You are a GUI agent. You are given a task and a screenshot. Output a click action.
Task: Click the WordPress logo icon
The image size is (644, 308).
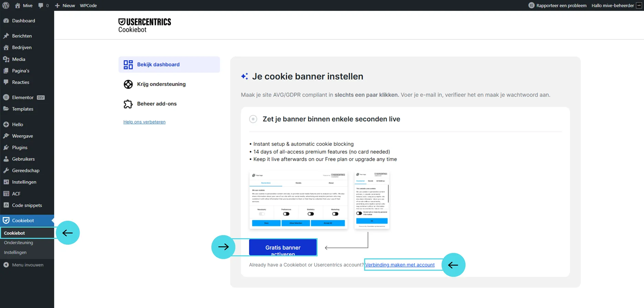click(x=6, y=5)
